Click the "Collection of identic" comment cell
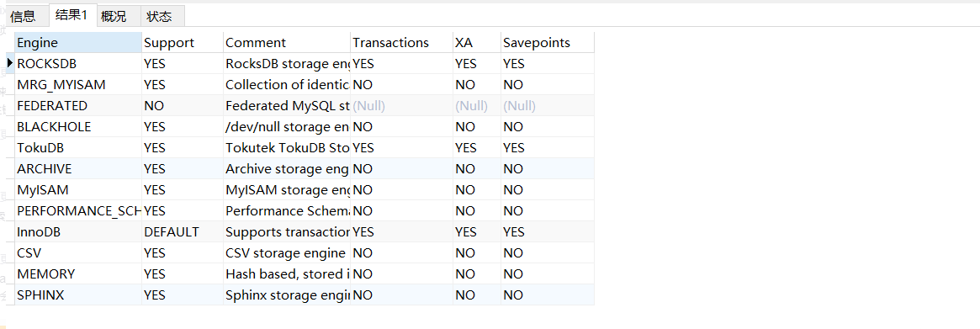The height and width of the screenshot is (329, 980). pos(287,84)
